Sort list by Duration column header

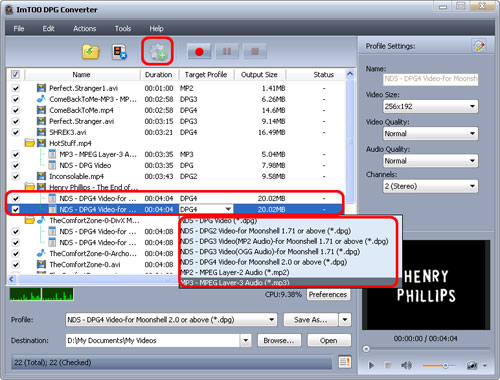pyautogui.click(x=159, y=74)
